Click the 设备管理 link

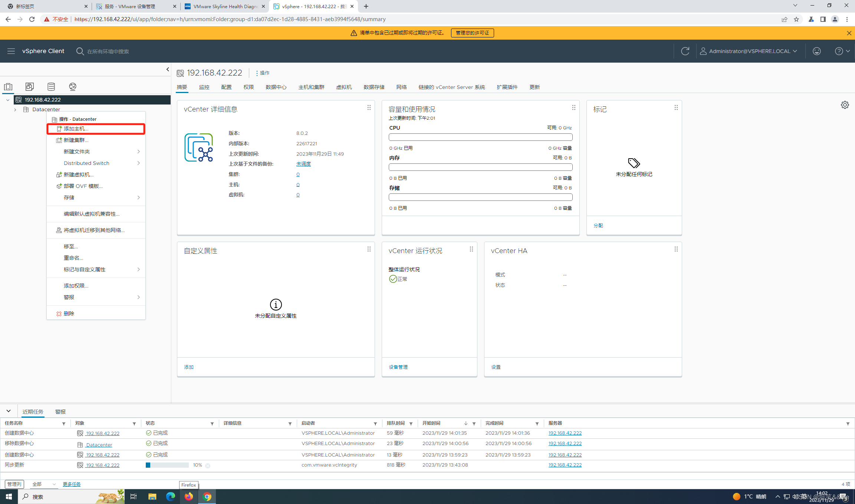click(398, 367)
